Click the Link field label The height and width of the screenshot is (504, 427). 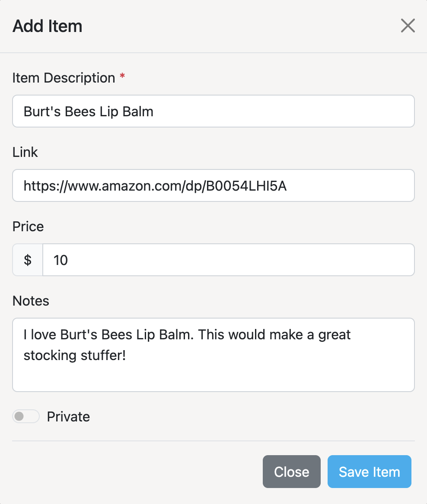[25, 152]
